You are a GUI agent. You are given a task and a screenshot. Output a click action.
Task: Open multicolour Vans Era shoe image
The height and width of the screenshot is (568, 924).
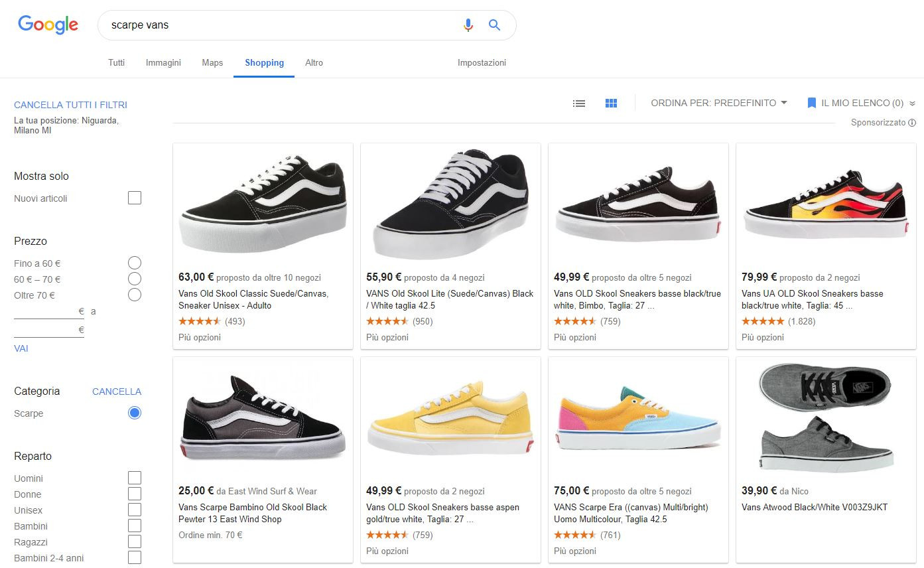pos(638,418)
